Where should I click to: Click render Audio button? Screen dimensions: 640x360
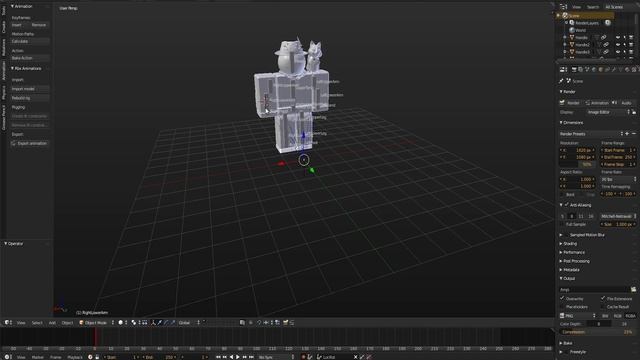(x=624, y=103)
